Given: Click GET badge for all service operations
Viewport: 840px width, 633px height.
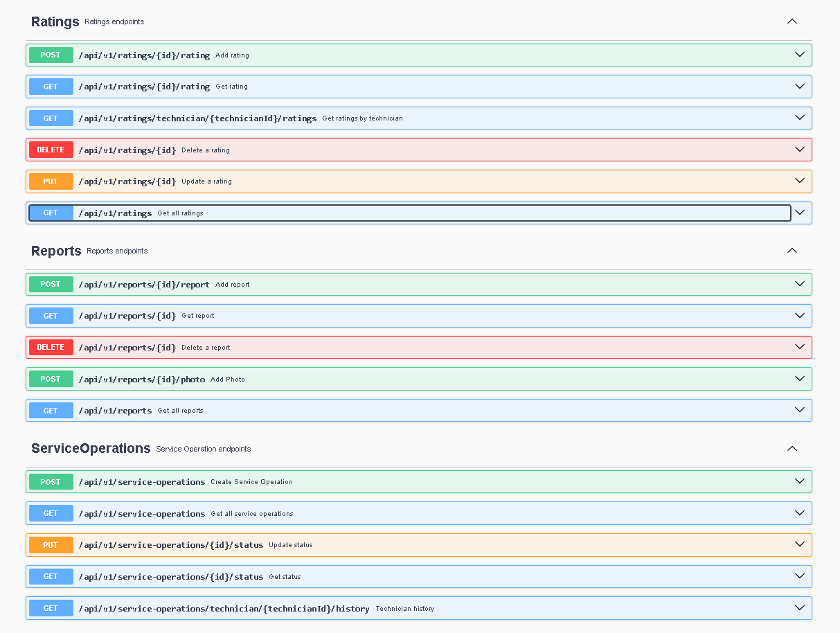Looking at the screenshot, I should click(x=51, y=513).
